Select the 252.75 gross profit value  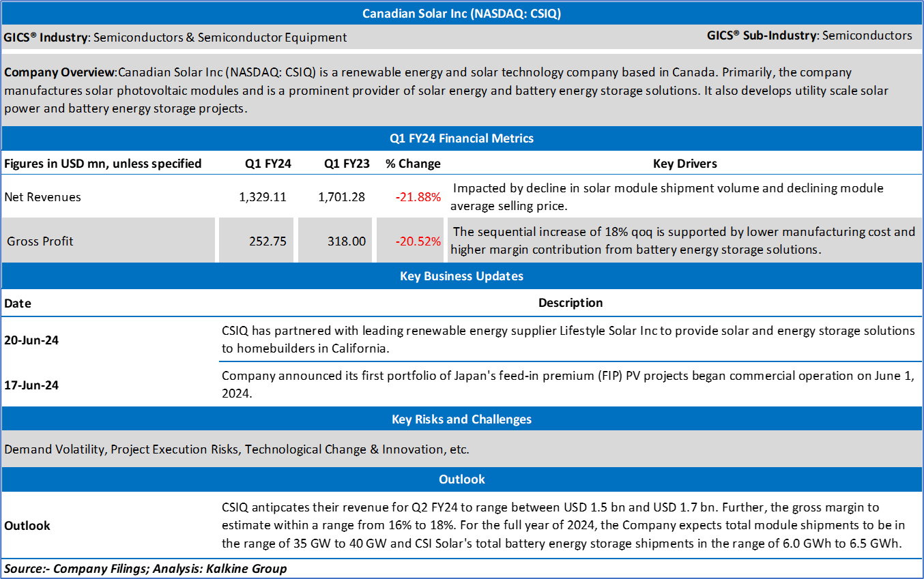(269, 241)
